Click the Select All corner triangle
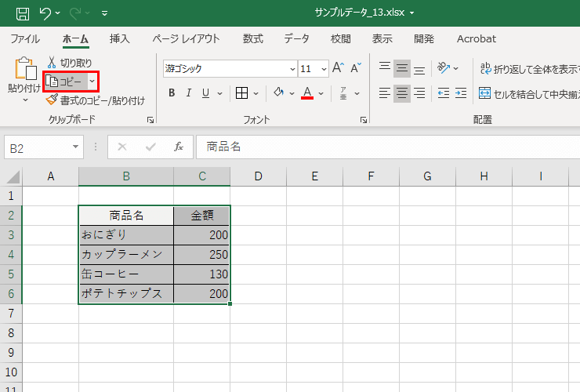 (x=13, y=176)
